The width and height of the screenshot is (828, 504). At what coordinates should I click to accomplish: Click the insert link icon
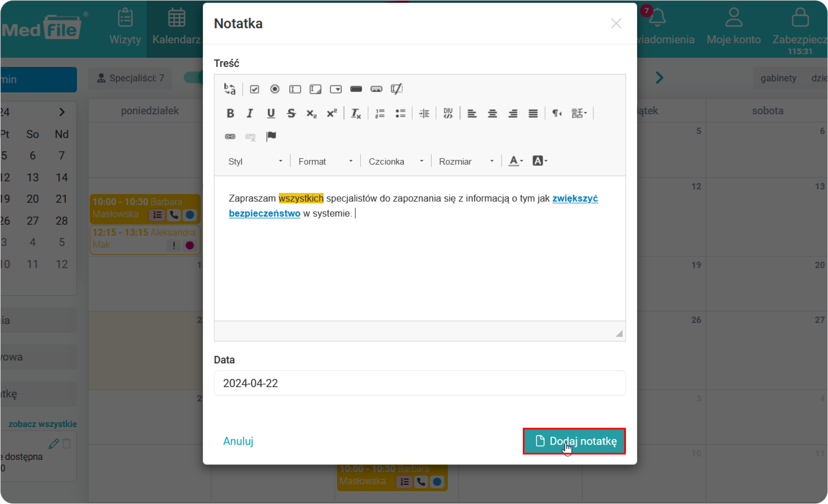(x=230, y=137)
